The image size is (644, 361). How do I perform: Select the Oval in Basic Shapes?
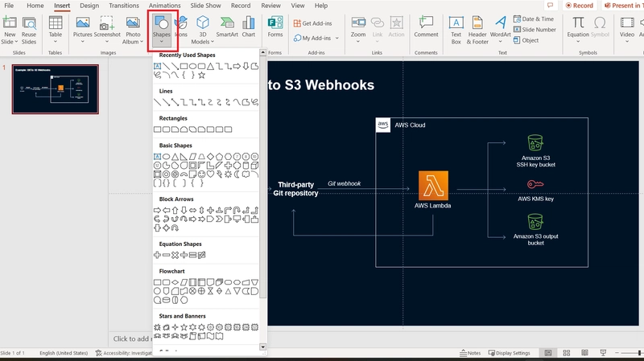tap(166, 156)
